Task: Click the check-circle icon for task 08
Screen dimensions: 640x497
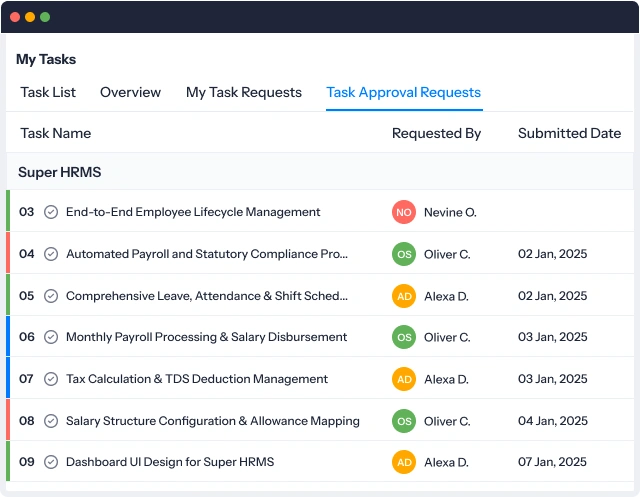Action: pyautogui.click(x=51, y=421)
